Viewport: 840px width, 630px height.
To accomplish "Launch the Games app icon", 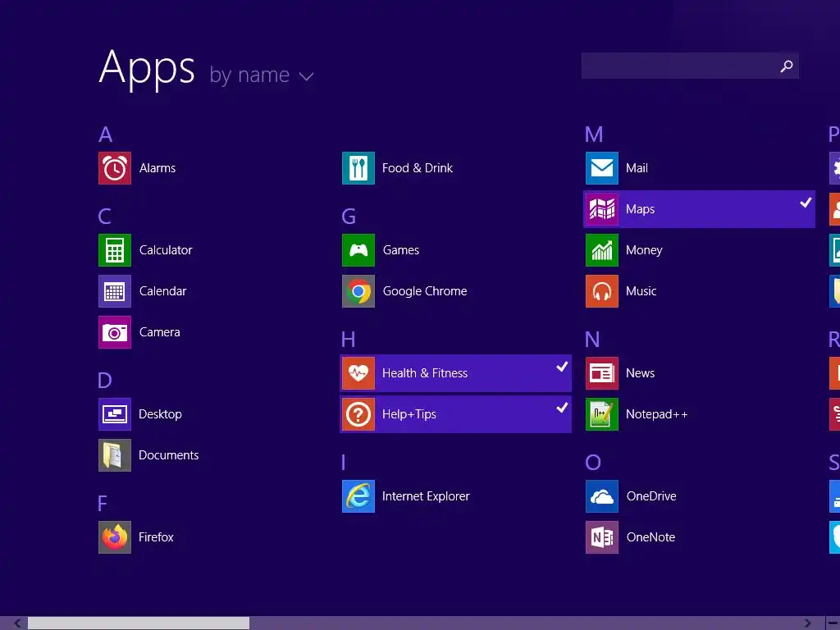I will click(358, 250).
